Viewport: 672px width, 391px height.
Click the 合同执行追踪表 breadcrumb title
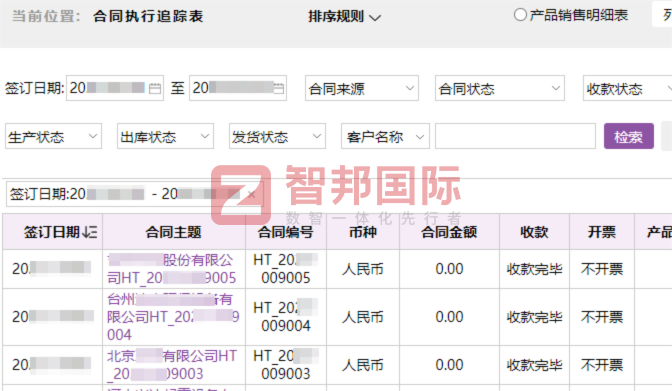pyautogui.click(x=148, y=16)
